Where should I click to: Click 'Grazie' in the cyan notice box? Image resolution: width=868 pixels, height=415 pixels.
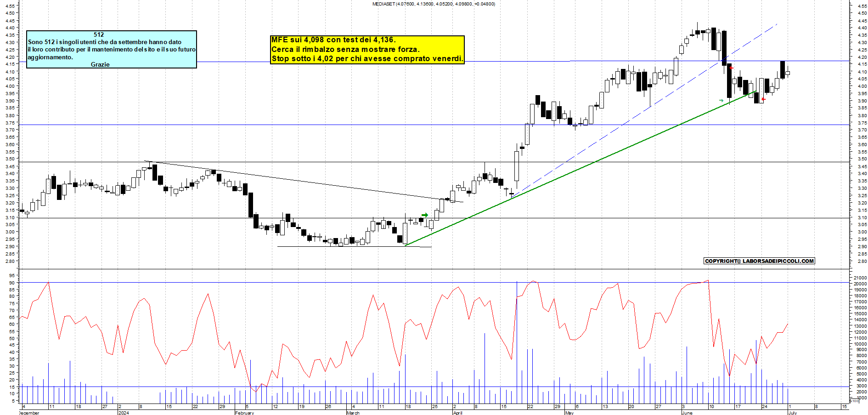tap(100, 64)
